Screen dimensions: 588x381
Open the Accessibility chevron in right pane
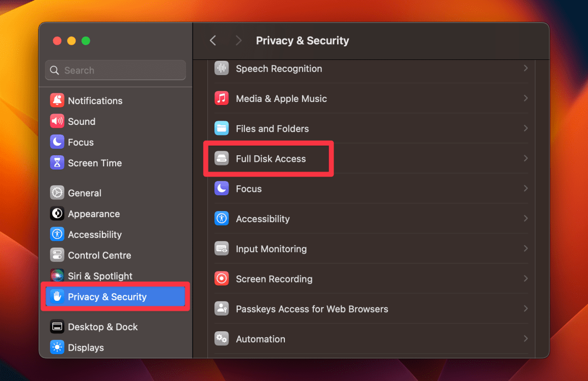[x=526, y=218]
